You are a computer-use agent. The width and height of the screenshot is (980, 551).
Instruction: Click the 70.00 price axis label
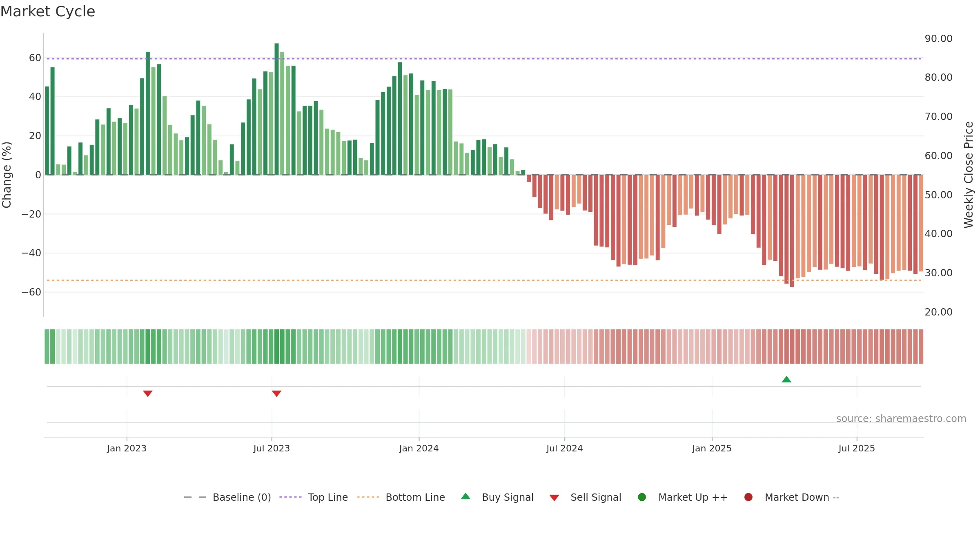[938, 117]
